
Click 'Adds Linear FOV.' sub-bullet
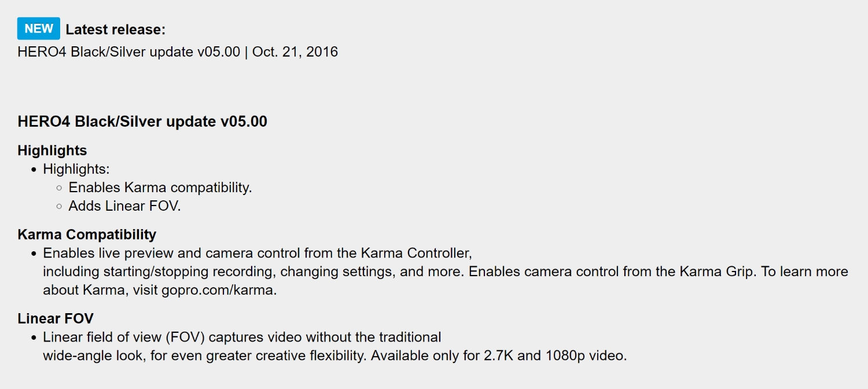(124, 206)
